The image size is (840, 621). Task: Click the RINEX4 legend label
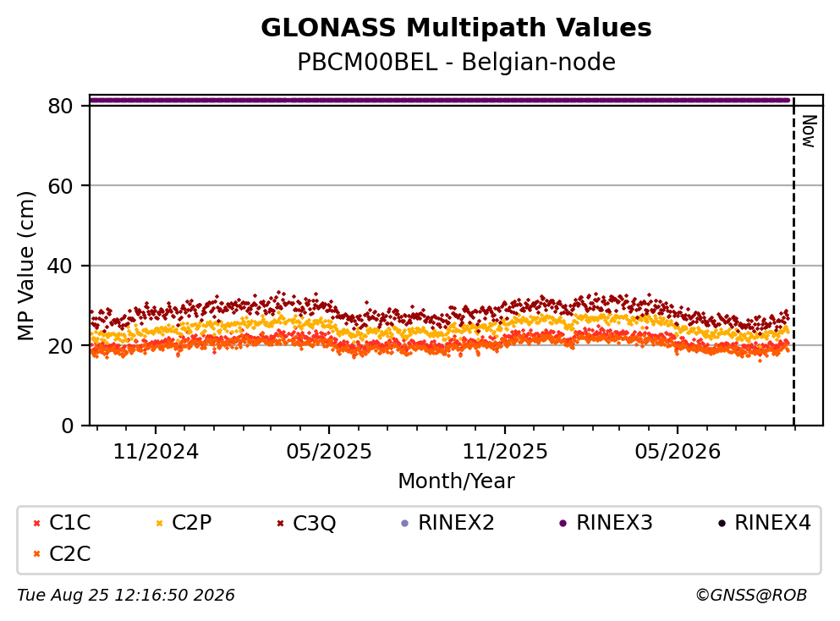click(x=773, y=523)
